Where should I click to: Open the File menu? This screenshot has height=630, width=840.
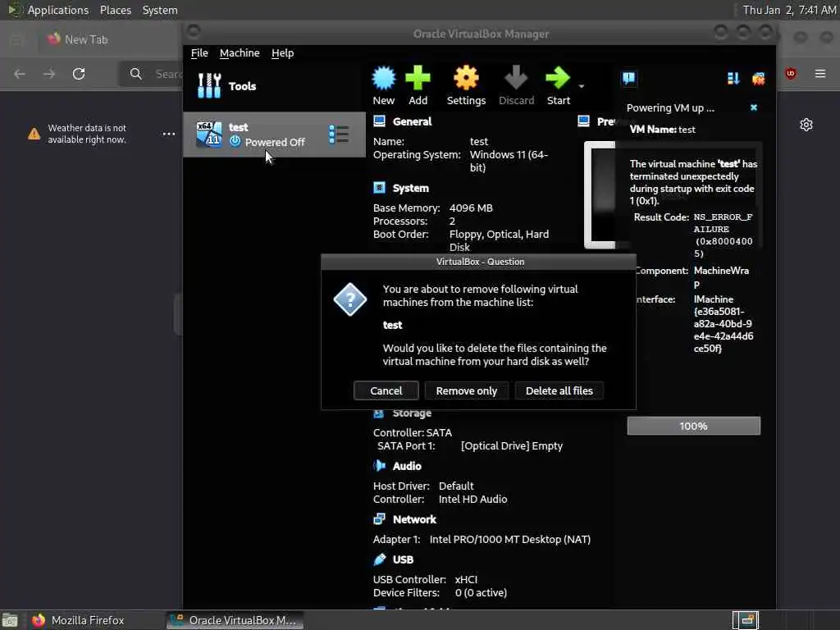click(199, 53)
